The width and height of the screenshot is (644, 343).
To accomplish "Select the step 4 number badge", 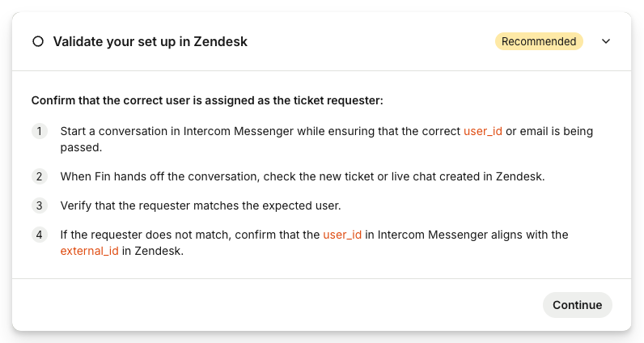I will tap(39, 235).
